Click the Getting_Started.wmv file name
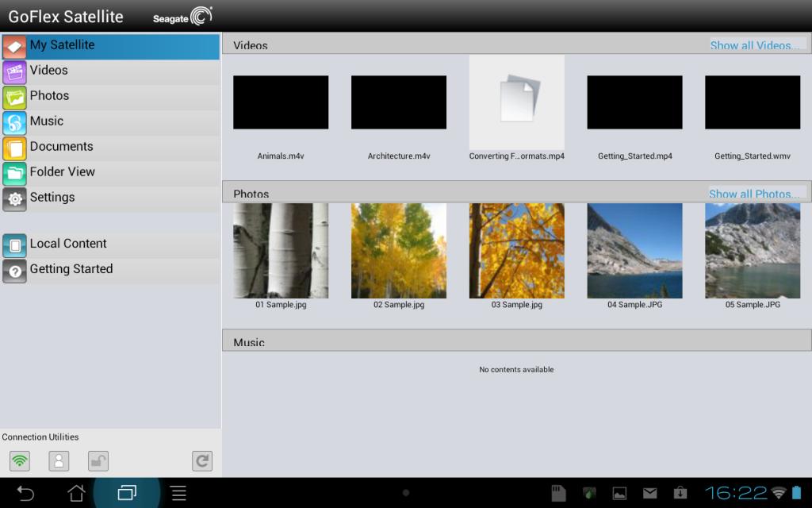This screenshot has width=812, height=508. click(753, 156)
